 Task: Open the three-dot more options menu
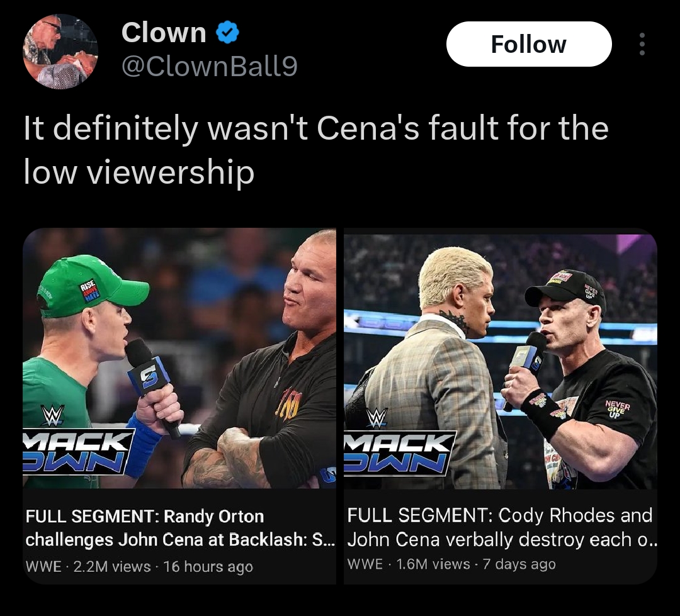(642, 45)
